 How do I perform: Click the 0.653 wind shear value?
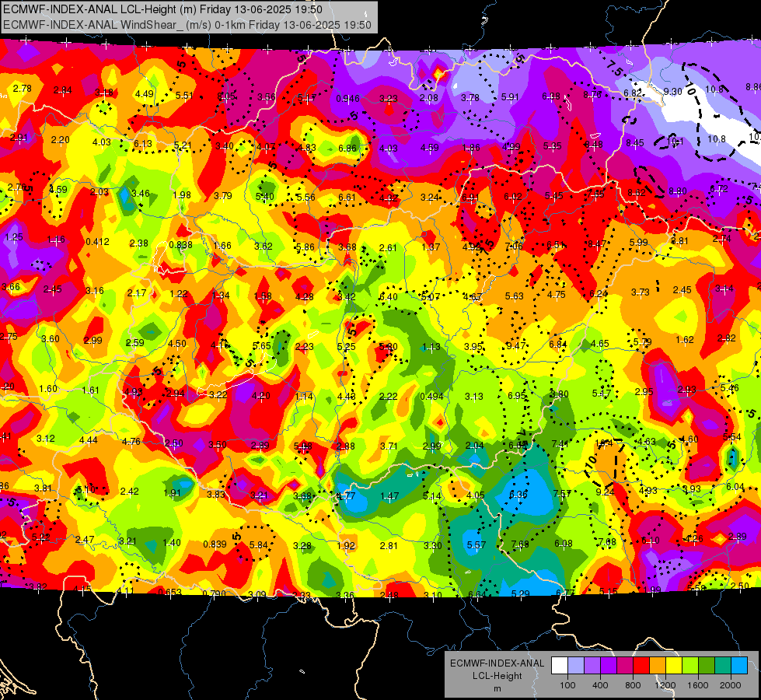170,592
